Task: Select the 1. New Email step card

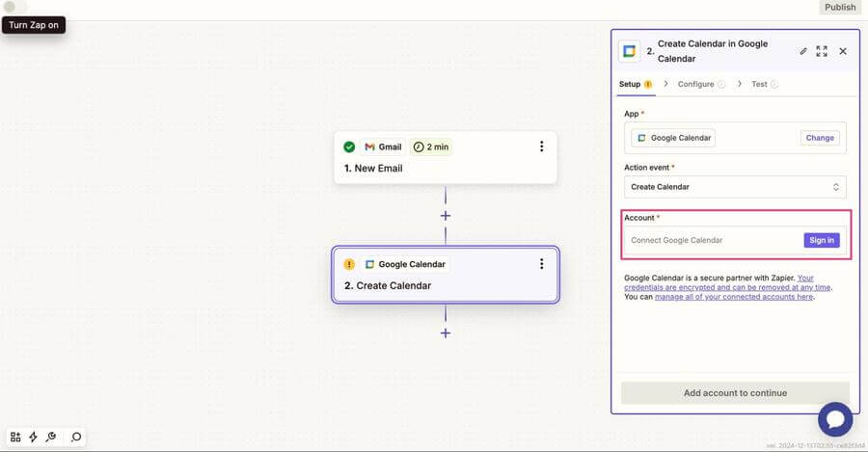Action: 445,158
